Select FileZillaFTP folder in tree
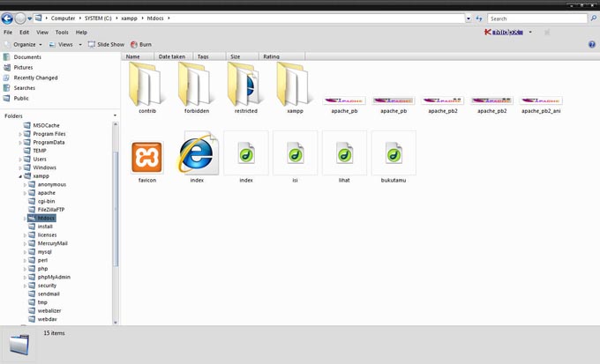 pyautogui.click(x=47, y=210)
